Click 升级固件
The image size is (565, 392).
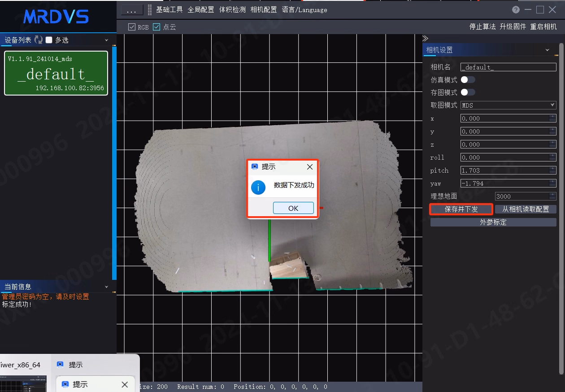513,27
